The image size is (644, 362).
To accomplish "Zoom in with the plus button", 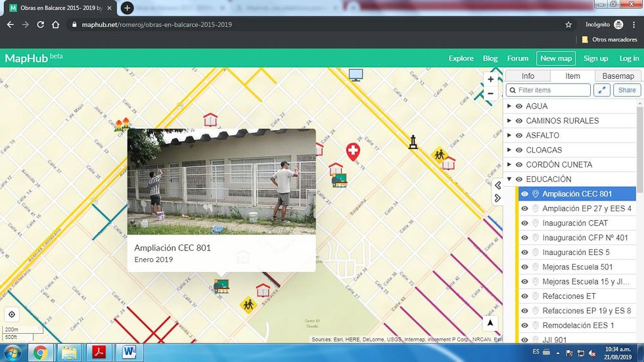I will [x=490, y=79].
